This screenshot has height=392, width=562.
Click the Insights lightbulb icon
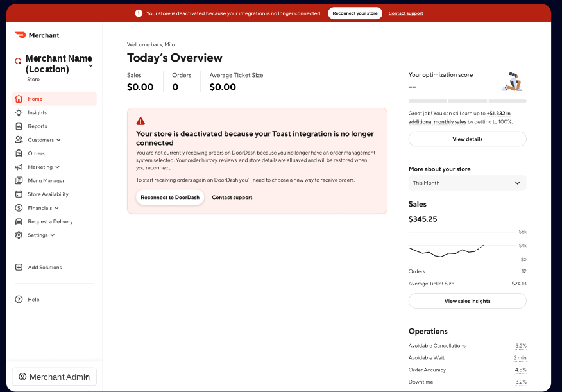pyautogui.click(x=19, y=112)
